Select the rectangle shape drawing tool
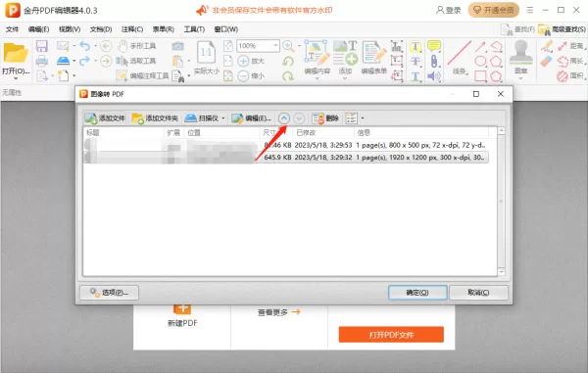The image size is (588, 373). (480, 76)
